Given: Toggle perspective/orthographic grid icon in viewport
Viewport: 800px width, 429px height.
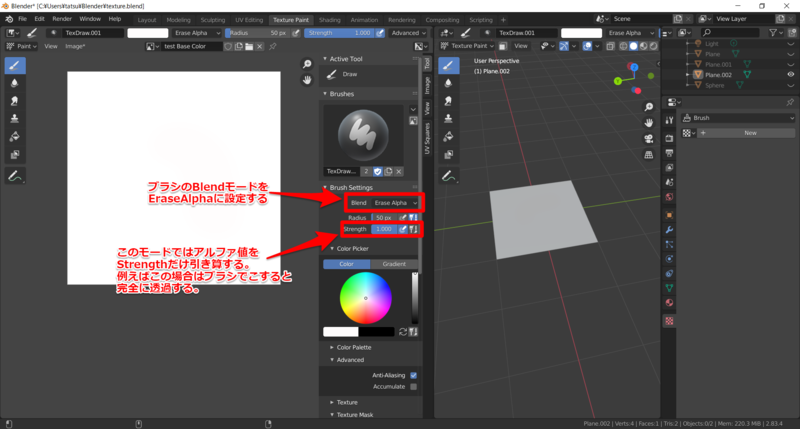Looking at the screenshot, I should pyautogui.click(x=648, y=155).
